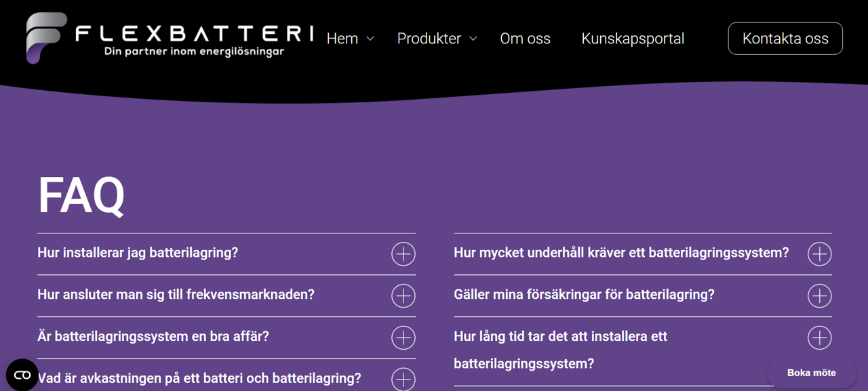Open the Kunskapsportal page
The image size is (868, 391).
coord(633,39)
